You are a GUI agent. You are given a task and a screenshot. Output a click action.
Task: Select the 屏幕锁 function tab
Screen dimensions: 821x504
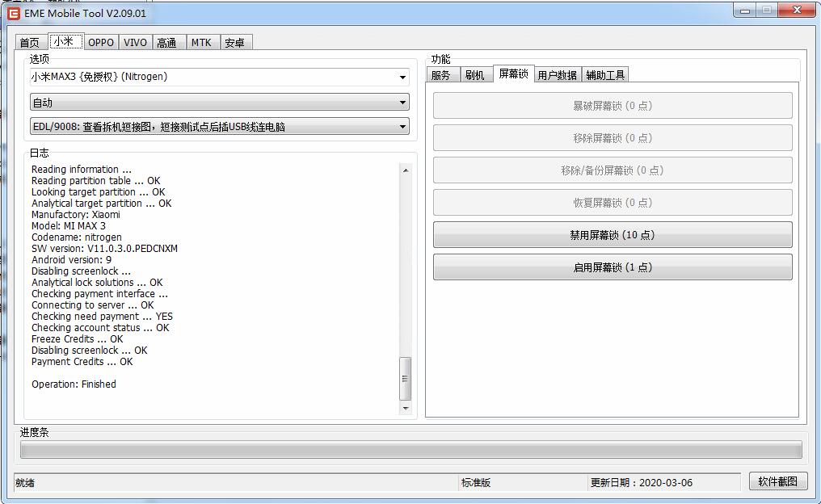tap(513, 73)
